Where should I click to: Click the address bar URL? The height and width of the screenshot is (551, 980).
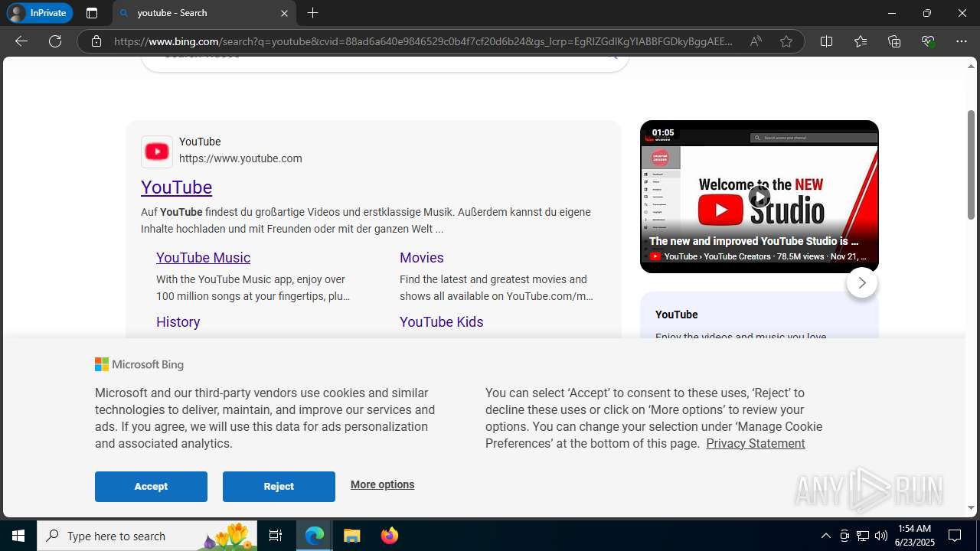coord(423,41)
